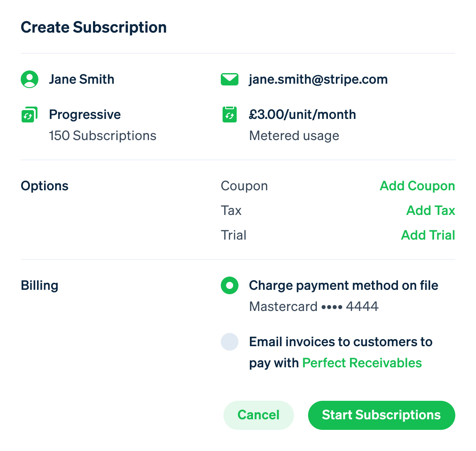The height and width of the screenshot is (451, 476).
Task: Click the pricing plan icon beside £3.00/unit/month
Action: coord(230,115)
